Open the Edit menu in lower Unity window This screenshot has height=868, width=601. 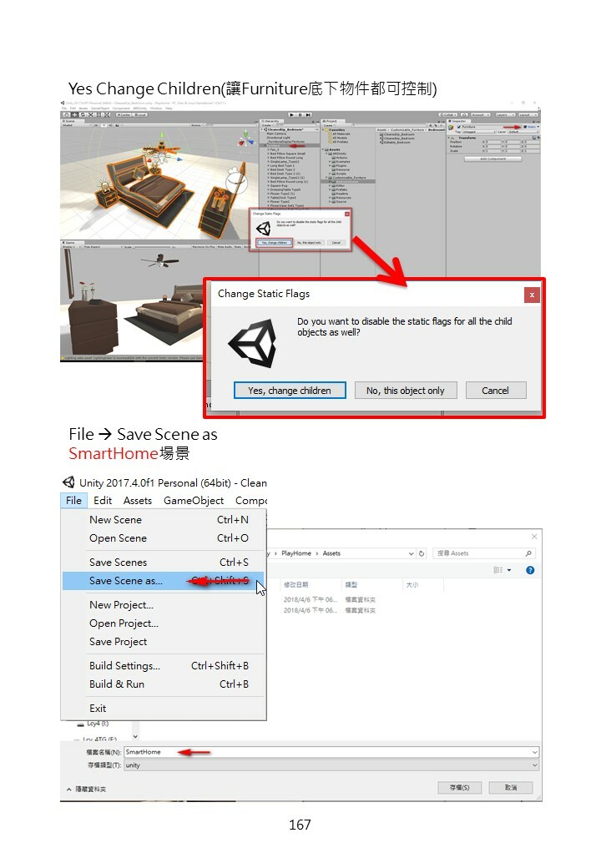click(x=103, y=501)
